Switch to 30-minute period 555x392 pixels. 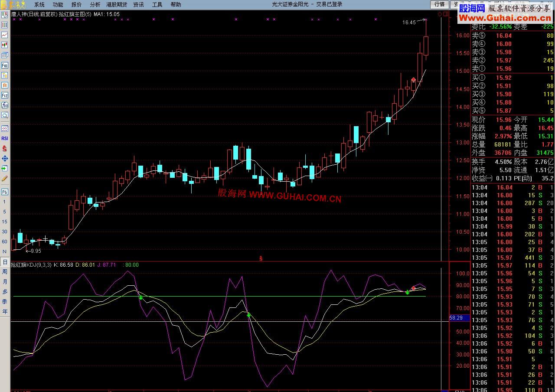point(5,232)
